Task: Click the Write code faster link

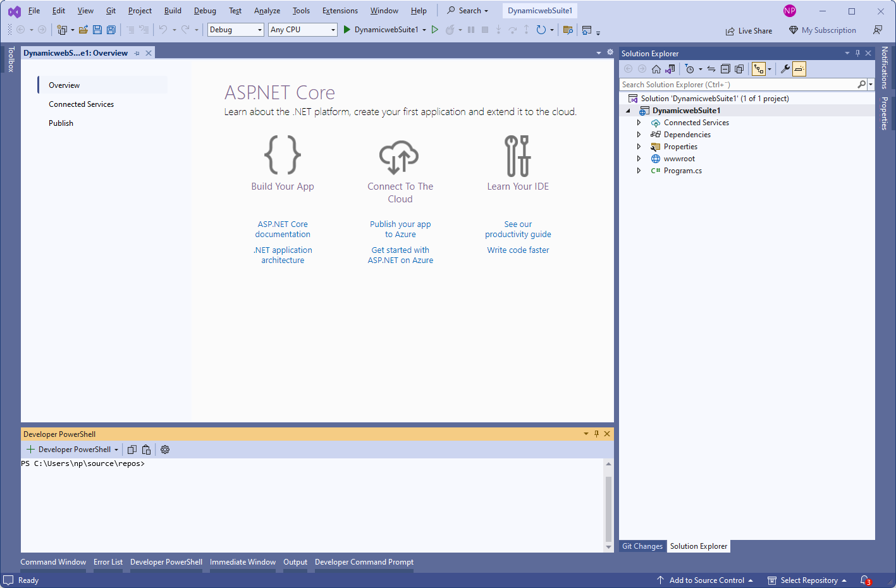Action: (518, 250)
